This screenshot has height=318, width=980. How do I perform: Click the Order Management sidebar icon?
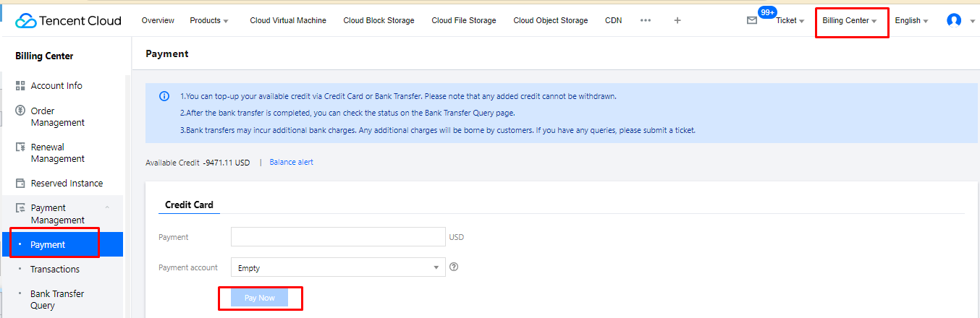(20, 111)
